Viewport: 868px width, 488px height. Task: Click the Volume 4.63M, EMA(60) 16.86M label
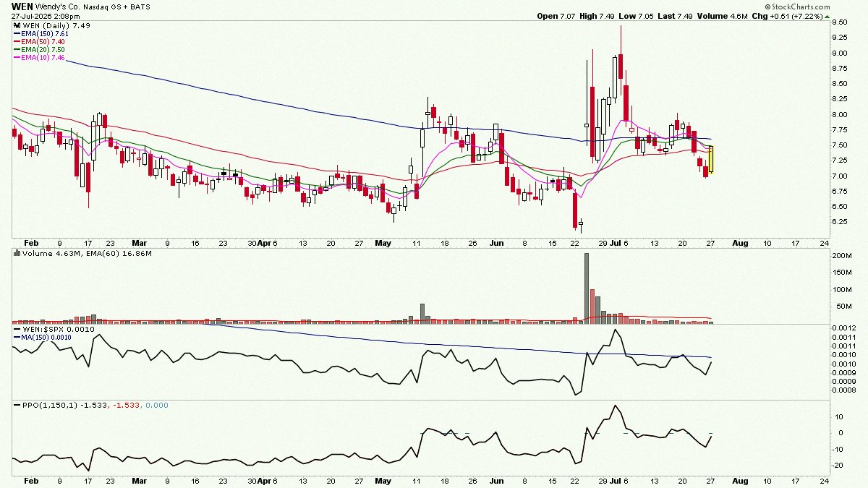tap(82, 254)
